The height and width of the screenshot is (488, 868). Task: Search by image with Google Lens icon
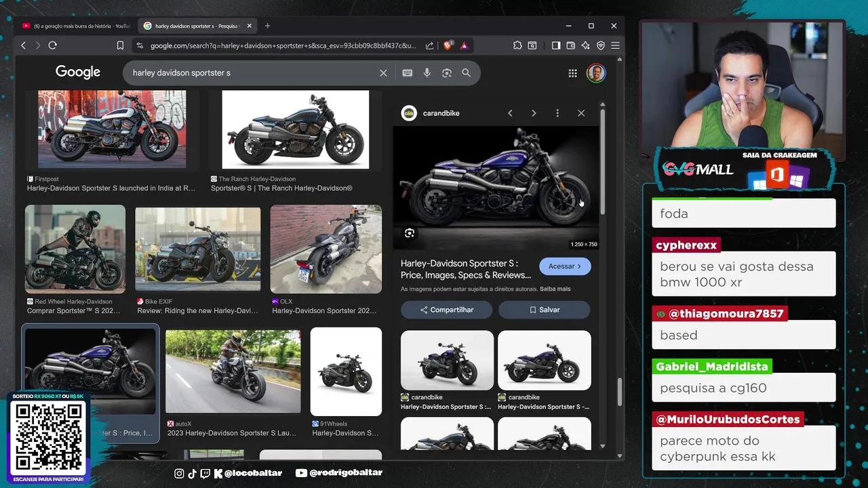click(446, 73)
